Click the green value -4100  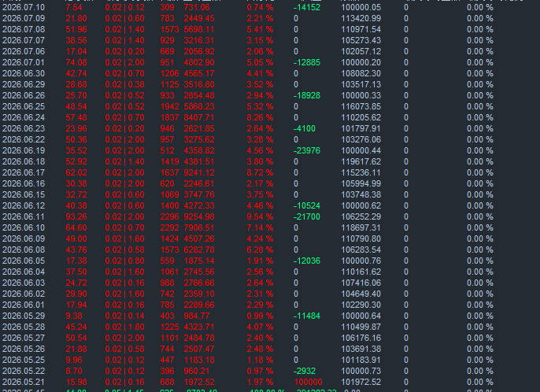305,128
